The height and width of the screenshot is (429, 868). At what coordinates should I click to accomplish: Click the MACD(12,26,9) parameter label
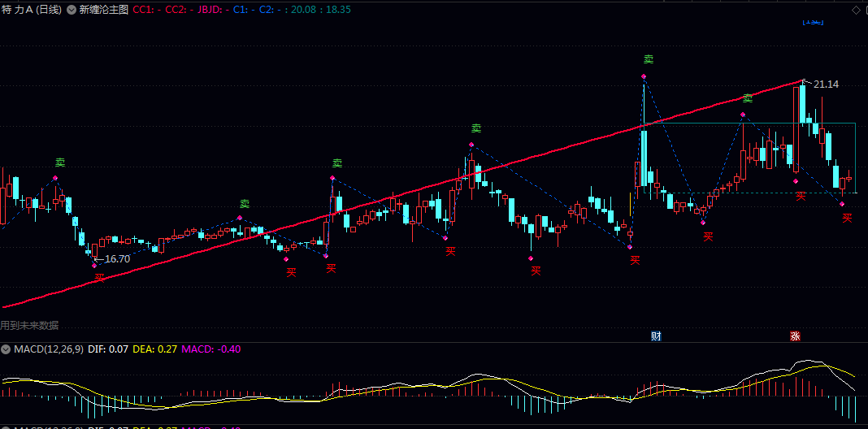coord(46,349)
